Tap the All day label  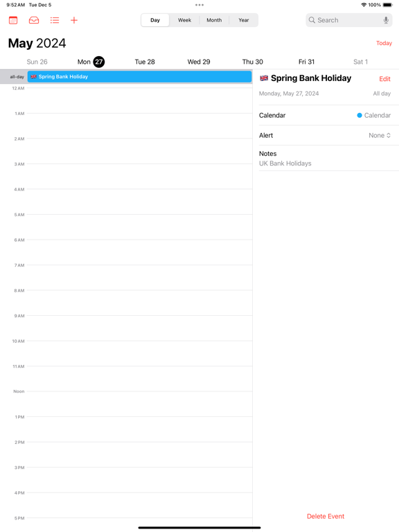click(x=382, y=94)
